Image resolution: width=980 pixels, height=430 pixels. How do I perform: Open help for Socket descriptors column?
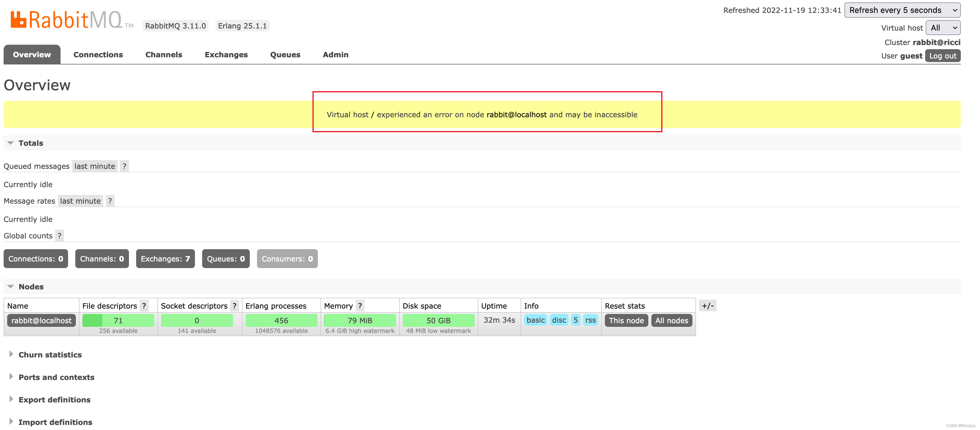coord(235,306)
